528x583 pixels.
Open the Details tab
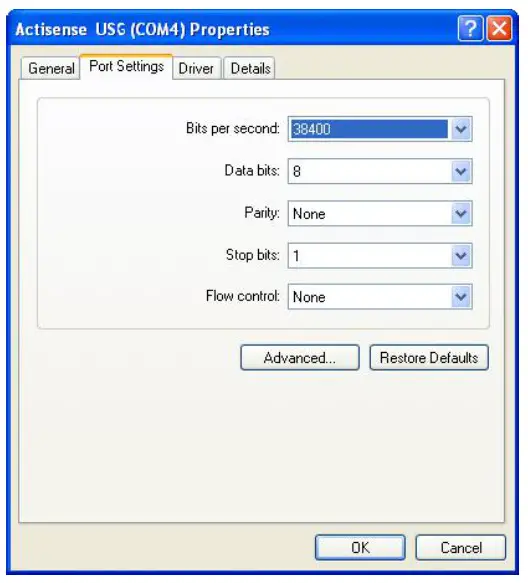pyautogui.click(x=250, y=68)
